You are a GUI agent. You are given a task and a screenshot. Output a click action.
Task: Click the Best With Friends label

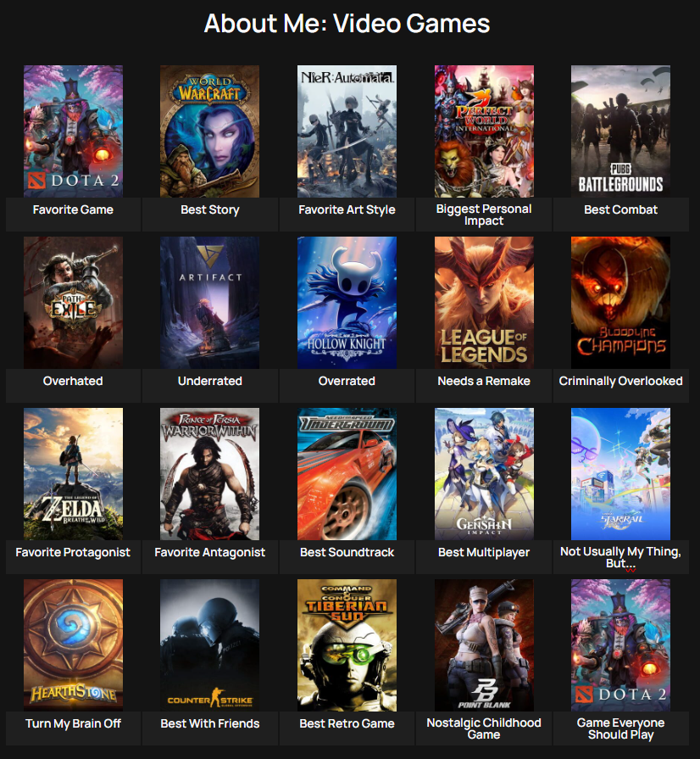tap(209, 723)
